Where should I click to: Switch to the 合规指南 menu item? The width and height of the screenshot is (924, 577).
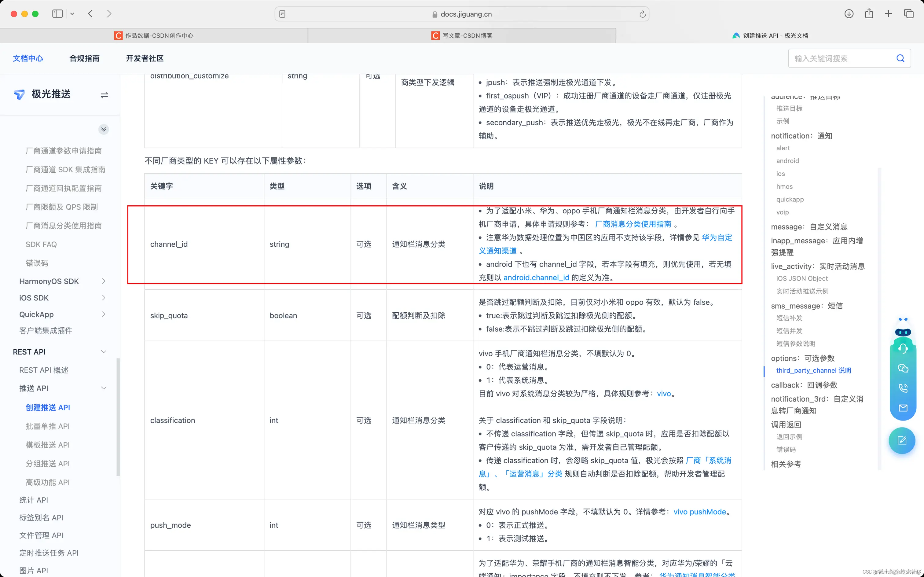click(x=84, y=58)
